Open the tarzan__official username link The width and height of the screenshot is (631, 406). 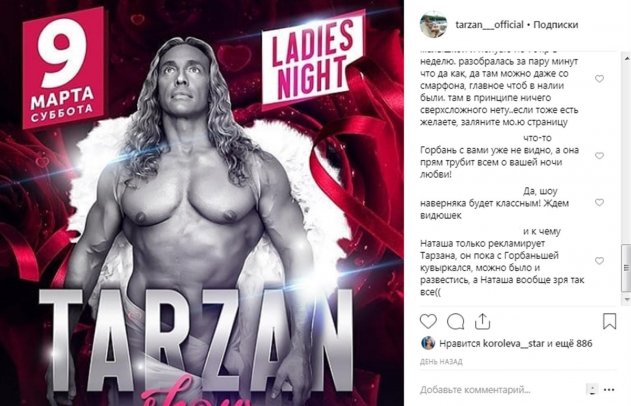(489, 25)
